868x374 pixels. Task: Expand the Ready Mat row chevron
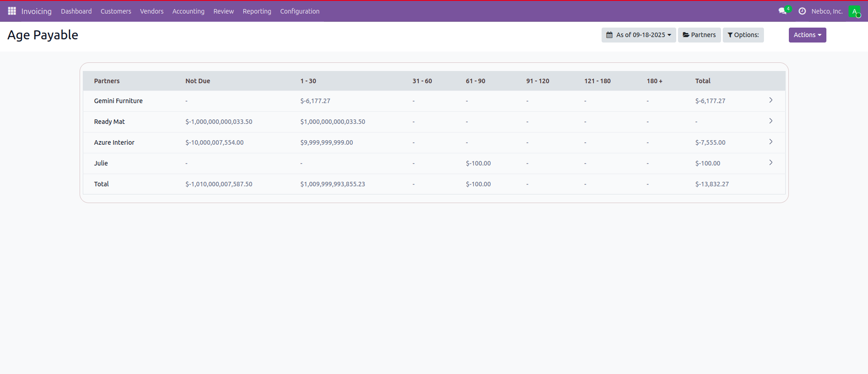point(771,121)
